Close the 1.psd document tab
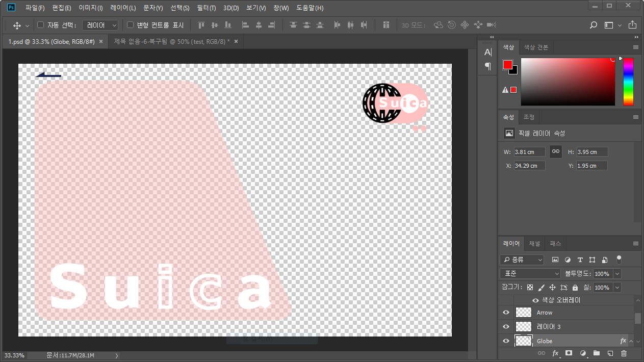Viewport: 644px width, 362px height. coord(101,41)
